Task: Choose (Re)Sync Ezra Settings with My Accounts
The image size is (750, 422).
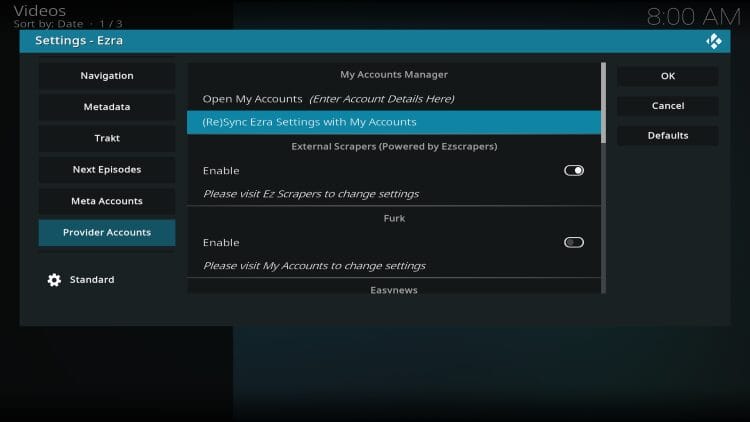Action: tap(394, 122)
